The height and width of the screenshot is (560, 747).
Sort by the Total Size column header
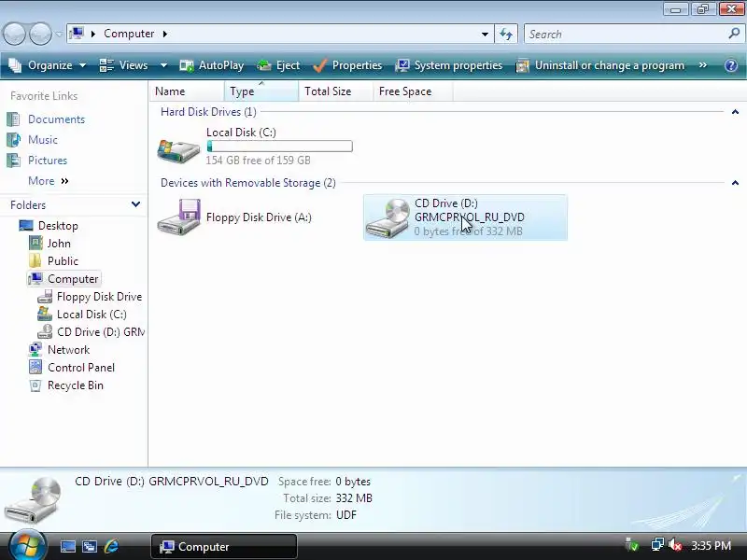335,91
